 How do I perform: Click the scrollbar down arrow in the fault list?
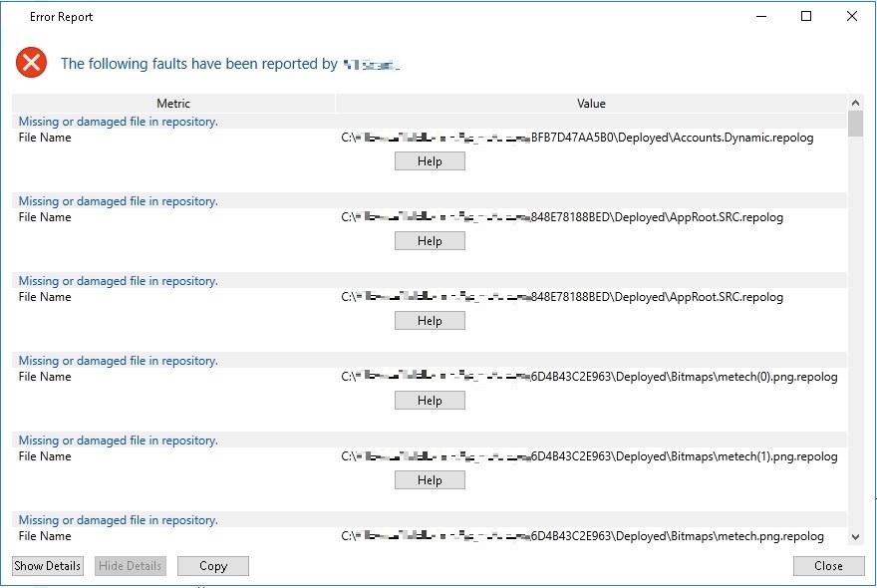tap(855, 537)
